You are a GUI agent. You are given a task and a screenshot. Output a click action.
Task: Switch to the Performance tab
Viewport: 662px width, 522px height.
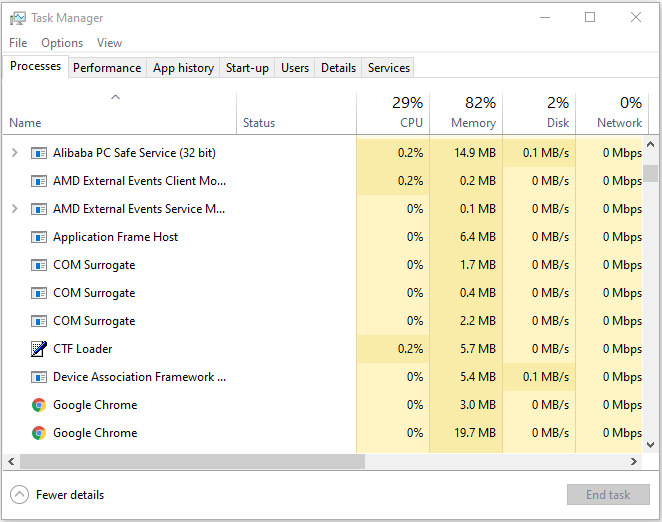pos(107,68)
